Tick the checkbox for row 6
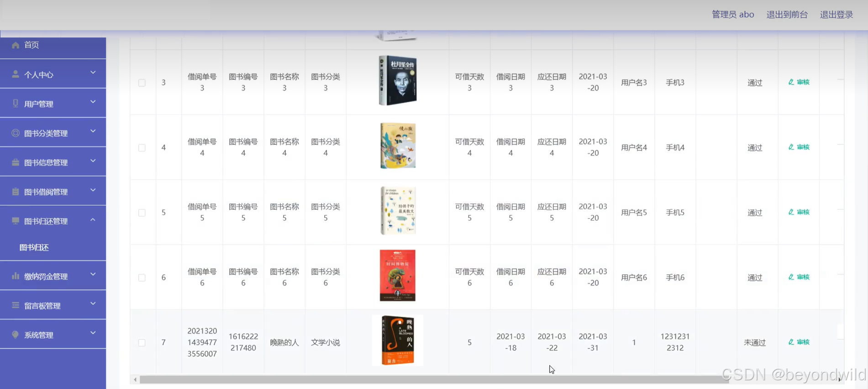 coord(142,277)
